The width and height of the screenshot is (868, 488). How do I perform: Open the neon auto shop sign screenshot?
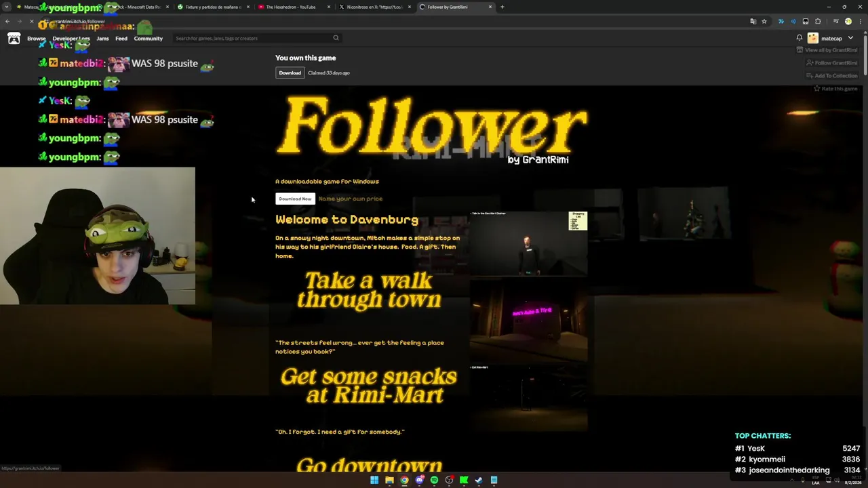pos(528,321)
